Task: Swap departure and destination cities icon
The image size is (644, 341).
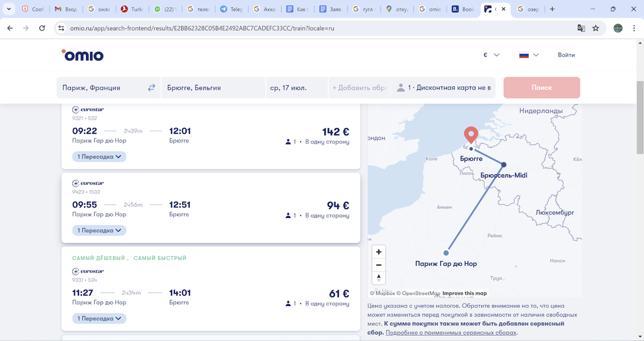Action: [x=151, y=87]
